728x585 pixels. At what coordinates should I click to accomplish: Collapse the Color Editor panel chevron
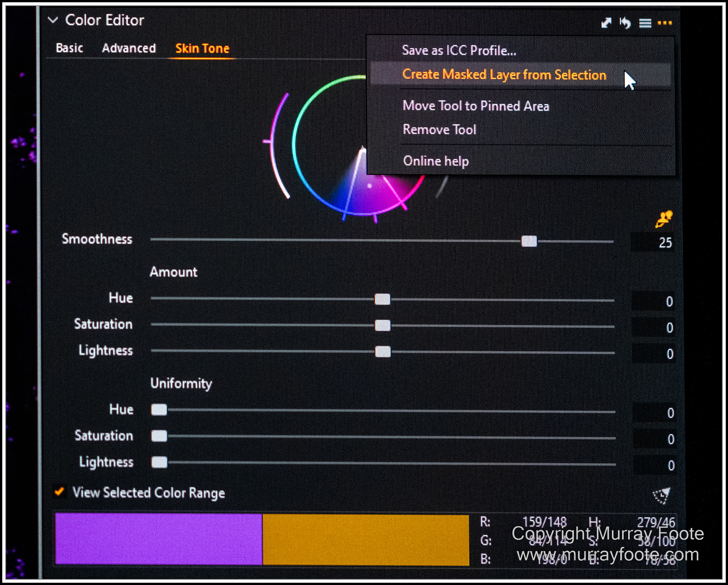pos(53,20)
